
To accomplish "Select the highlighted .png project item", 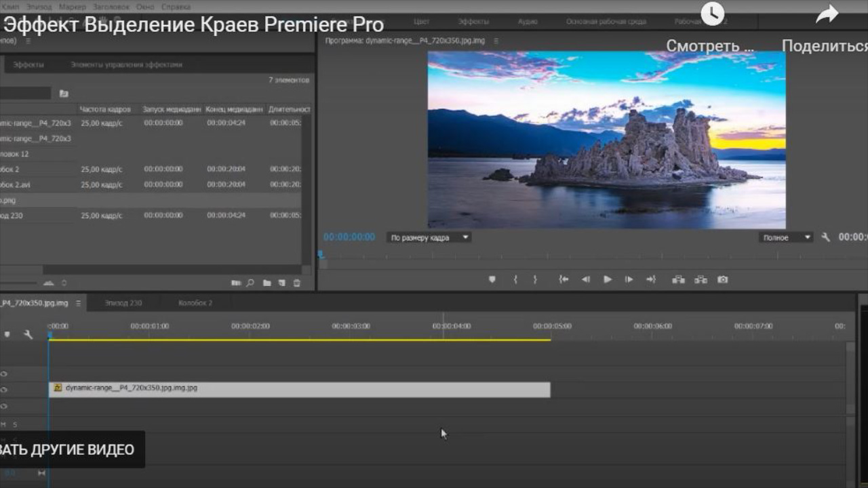I will pyautogui.click(x=151, y=200).
